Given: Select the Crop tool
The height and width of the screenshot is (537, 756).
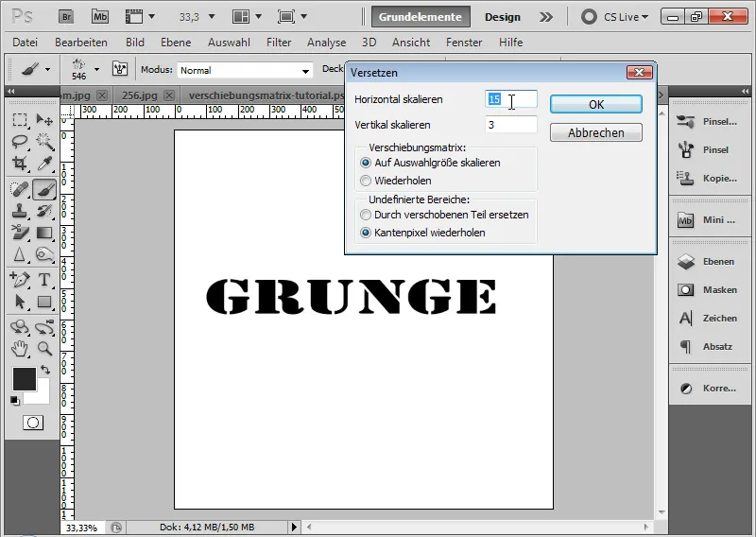Looking at the screenshot, I should [20, 164].
